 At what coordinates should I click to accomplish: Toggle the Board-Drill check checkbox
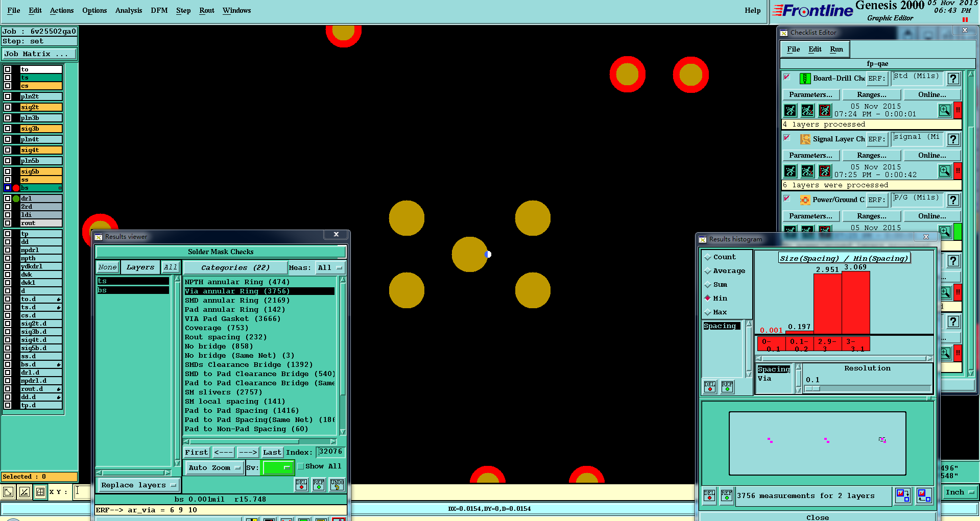point(787,77)
